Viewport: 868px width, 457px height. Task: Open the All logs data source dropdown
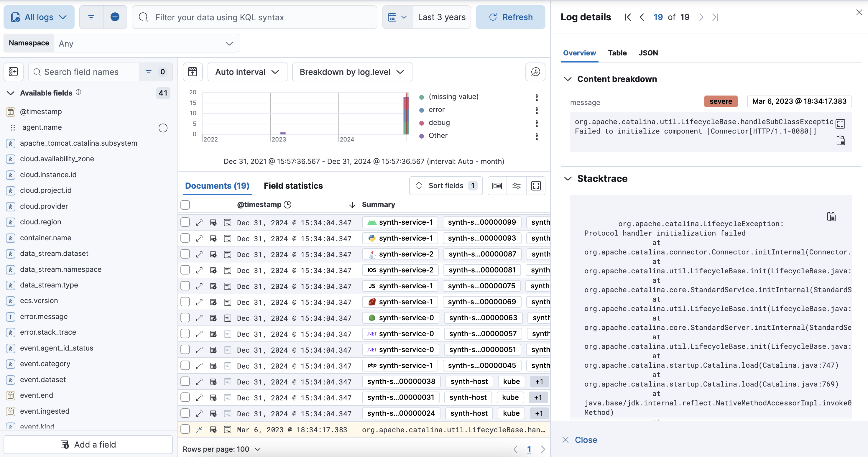click(39, 17)
